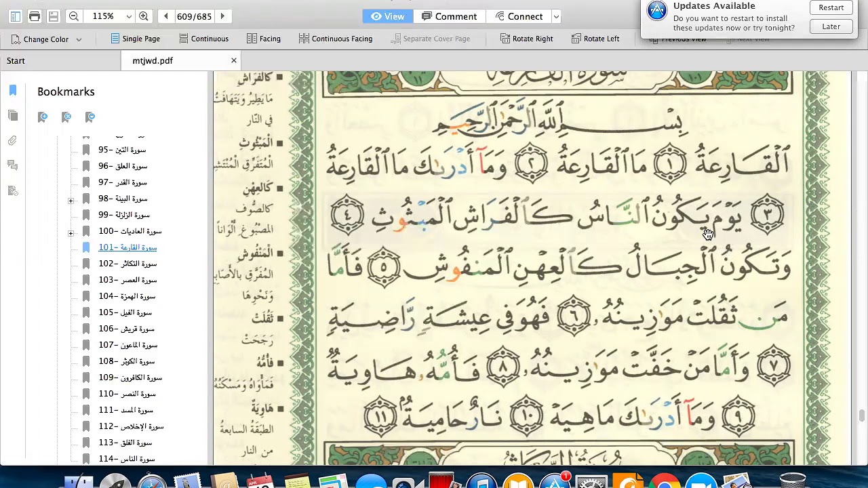Click the zoom in magnifier
This screenshot has width=868, height=488.
click(144, 16)
